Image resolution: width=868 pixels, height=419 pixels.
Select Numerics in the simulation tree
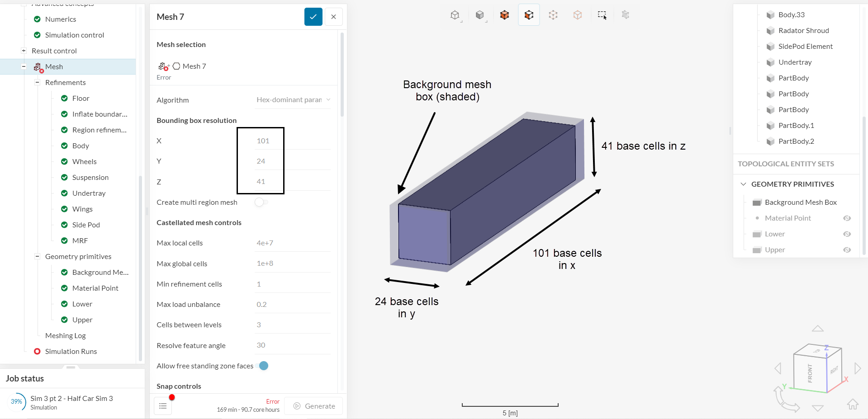pyautogui.click(x=61, y=19)
